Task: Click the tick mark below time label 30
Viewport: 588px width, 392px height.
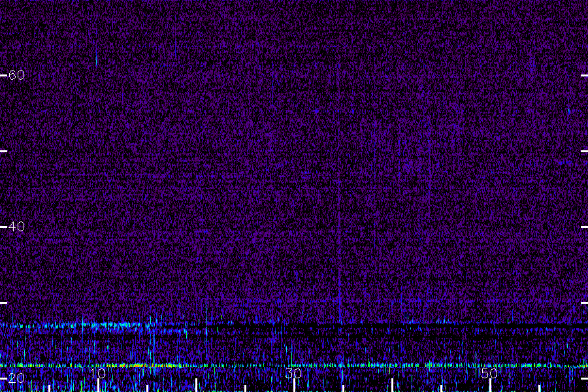Action: coord(294,385)
